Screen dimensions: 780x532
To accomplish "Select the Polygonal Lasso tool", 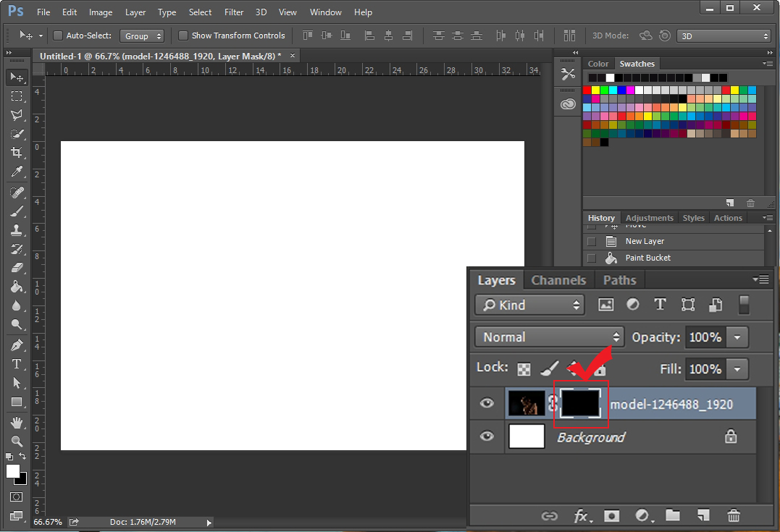I will (x=17, y=115).
